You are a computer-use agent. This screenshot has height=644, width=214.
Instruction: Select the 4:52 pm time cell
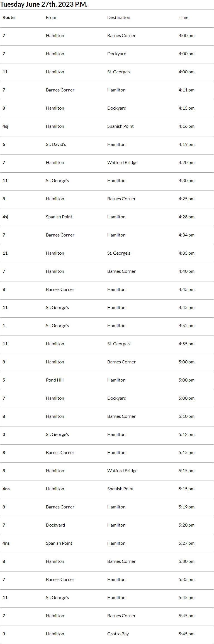[186, 326]
